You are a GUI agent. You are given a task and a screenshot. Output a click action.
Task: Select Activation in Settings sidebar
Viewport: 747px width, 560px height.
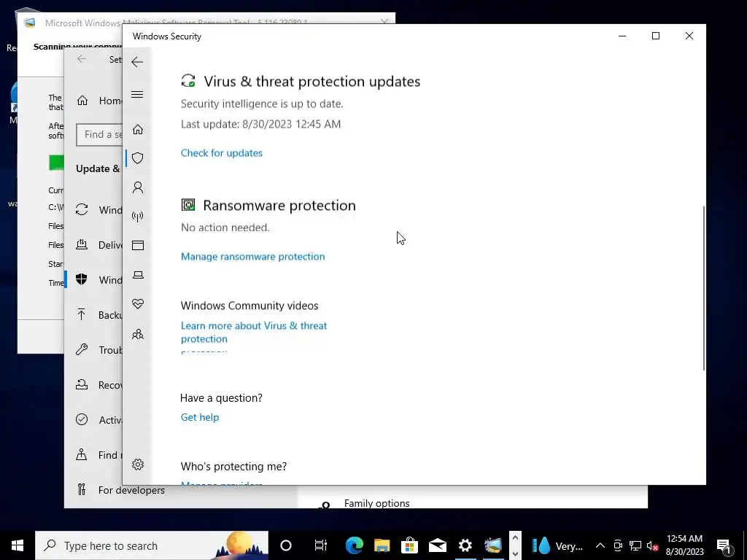pos(99,420)
